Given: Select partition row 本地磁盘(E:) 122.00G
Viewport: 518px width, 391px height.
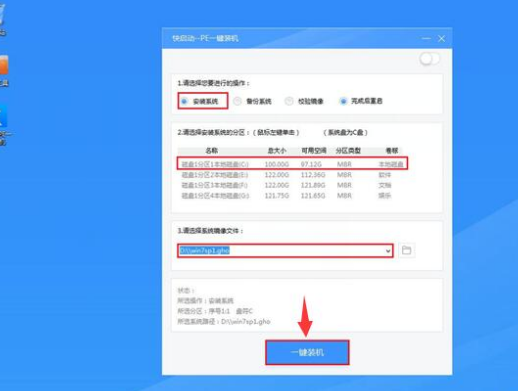Looking at the screenshot, I should click(x=292, y=175).
